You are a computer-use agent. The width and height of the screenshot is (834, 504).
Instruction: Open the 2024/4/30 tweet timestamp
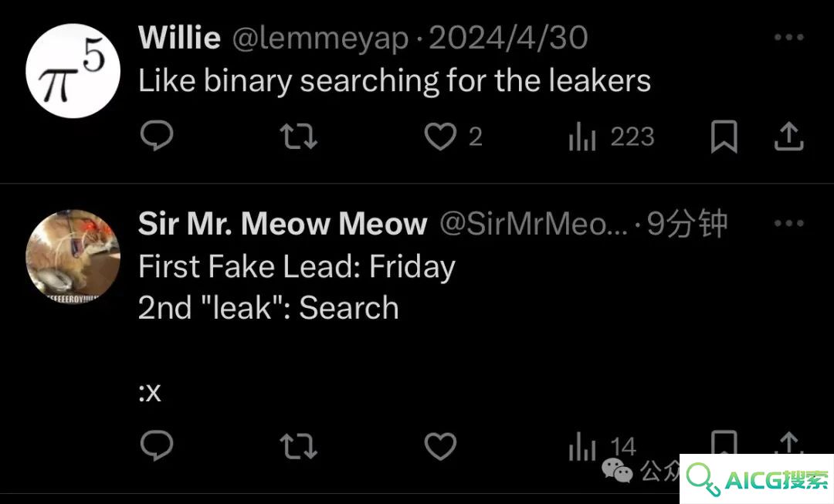[508, 38]
